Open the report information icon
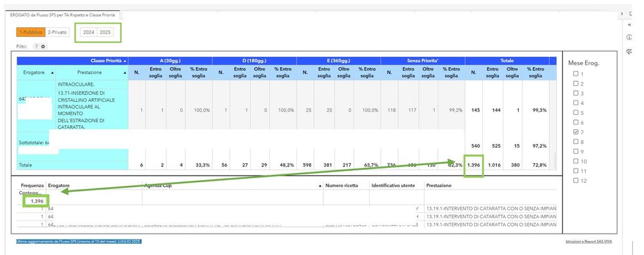Screen dimensions: 644x255 (629, 37)
